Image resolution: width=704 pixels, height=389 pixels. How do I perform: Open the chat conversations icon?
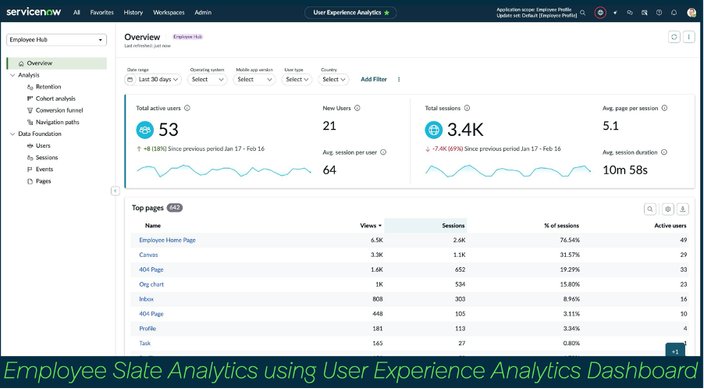tap(629, 13)
